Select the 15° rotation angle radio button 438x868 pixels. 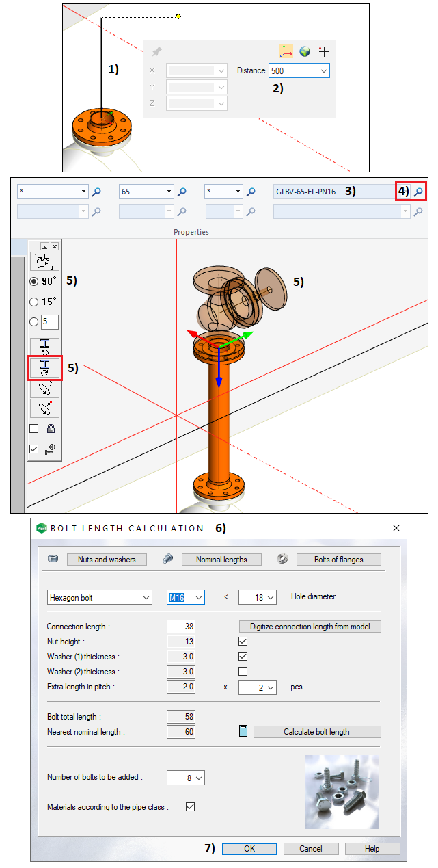34,302
